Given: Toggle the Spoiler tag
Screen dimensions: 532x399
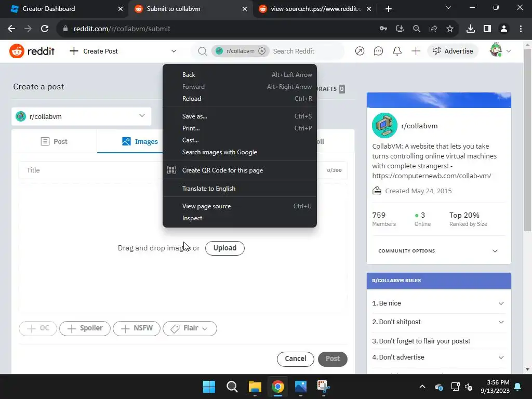Looking at the screenshot, I should pyautogui.click(x=85, y=328).
